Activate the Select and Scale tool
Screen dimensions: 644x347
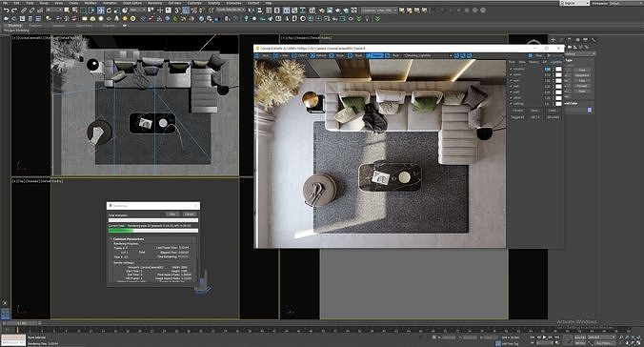117,10
